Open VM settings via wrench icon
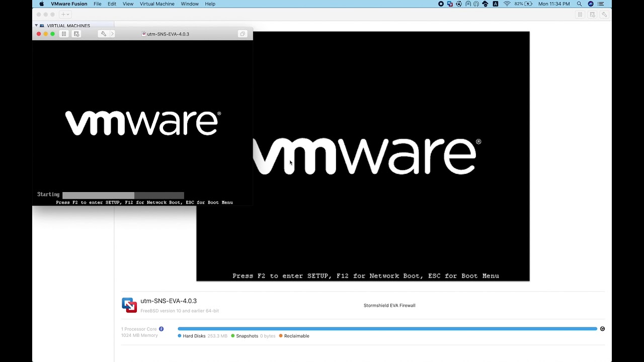This screenshot has height=362, width=644. 103,34
